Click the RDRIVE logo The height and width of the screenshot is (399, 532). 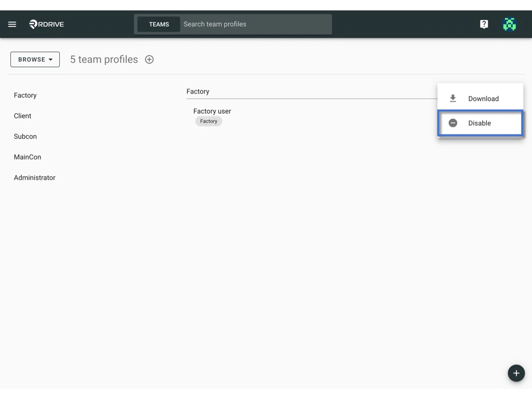click(x=46, y=24)
